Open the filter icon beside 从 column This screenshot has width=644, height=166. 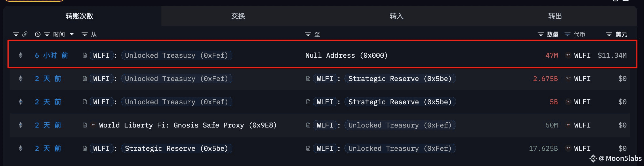pyautogui.click(x=85, y=34)
